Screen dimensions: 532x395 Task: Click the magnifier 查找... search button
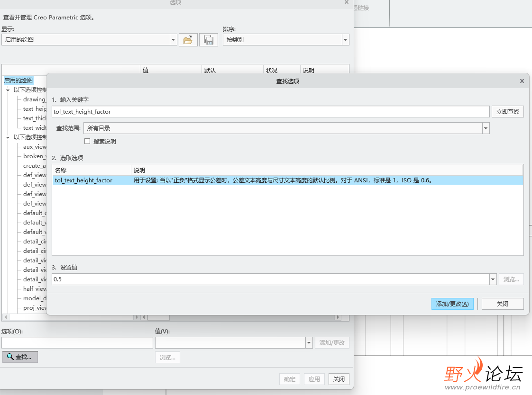(20, 357)
